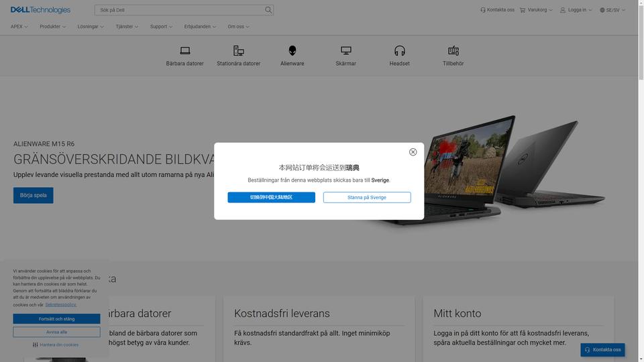
Task: Click the 'Mitt konto' heading
Action: [x=457, y=314]
